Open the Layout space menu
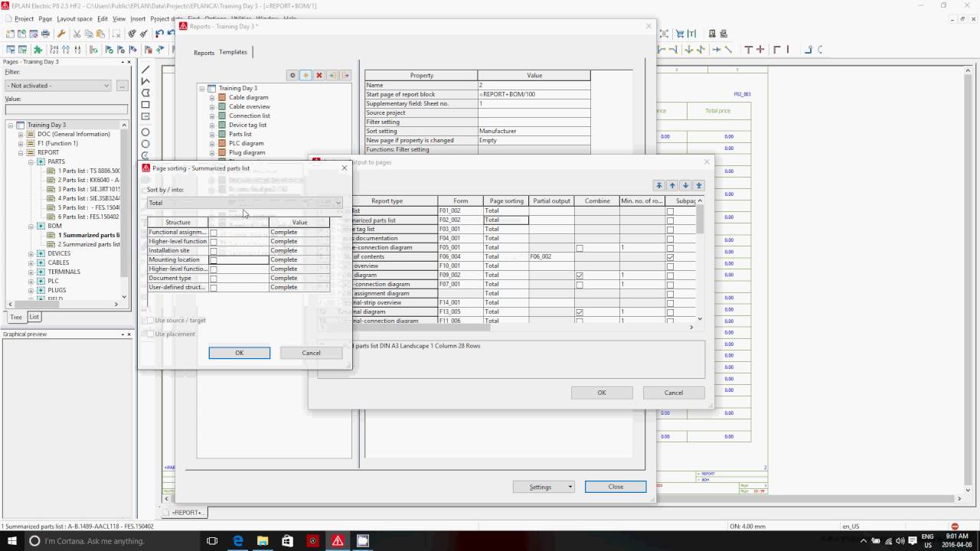 74,18
